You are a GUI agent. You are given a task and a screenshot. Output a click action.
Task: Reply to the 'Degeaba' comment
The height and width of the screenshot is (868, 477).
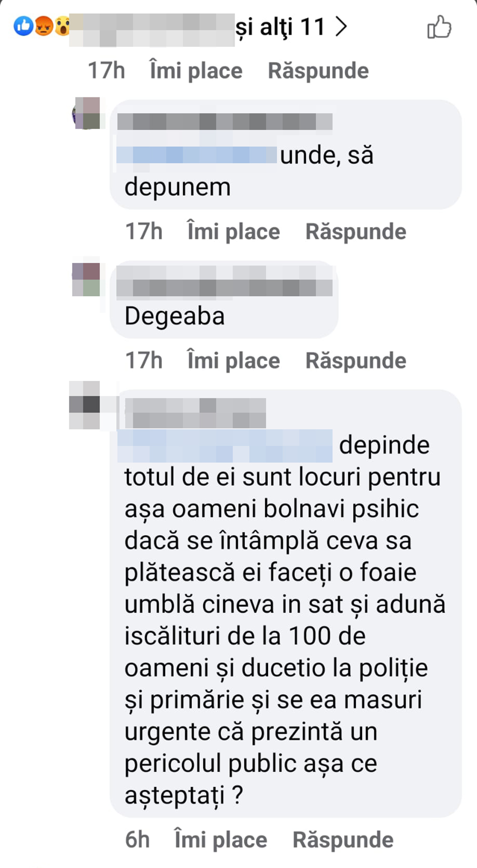point(356,360)
